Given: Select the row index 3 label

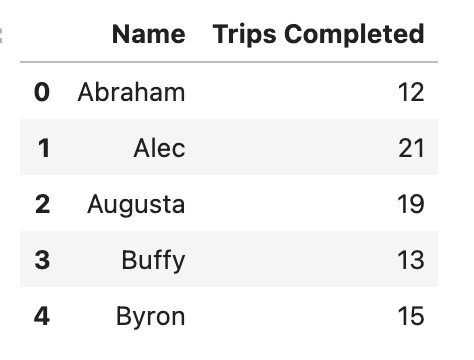Looking at the screenshot, I should [42, 260].
